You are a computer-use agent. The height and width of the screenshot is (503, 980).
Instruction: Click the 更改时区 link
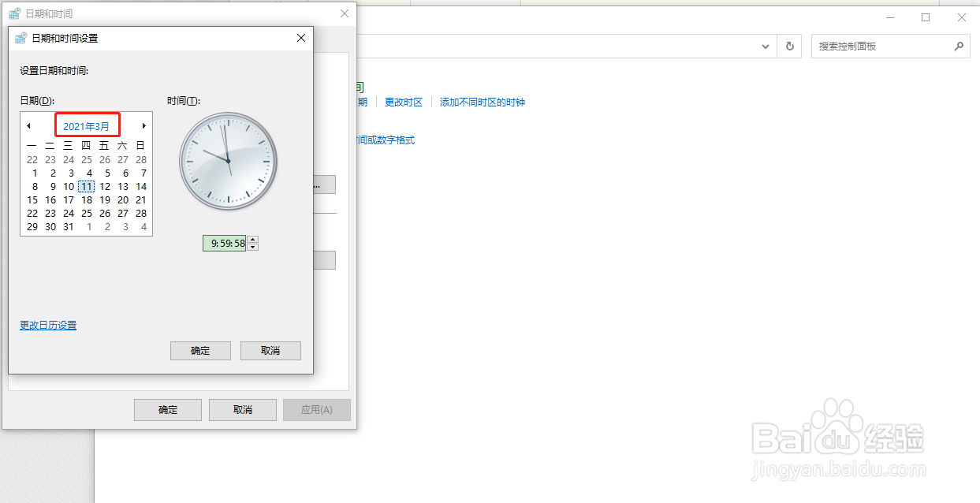(405, 102)
